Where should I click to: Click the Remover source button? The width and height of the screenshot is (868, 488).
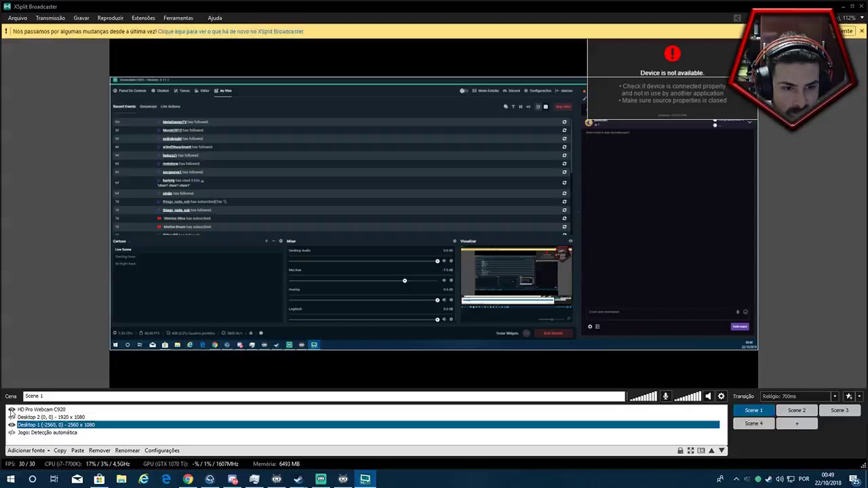[x=99, y=451]
